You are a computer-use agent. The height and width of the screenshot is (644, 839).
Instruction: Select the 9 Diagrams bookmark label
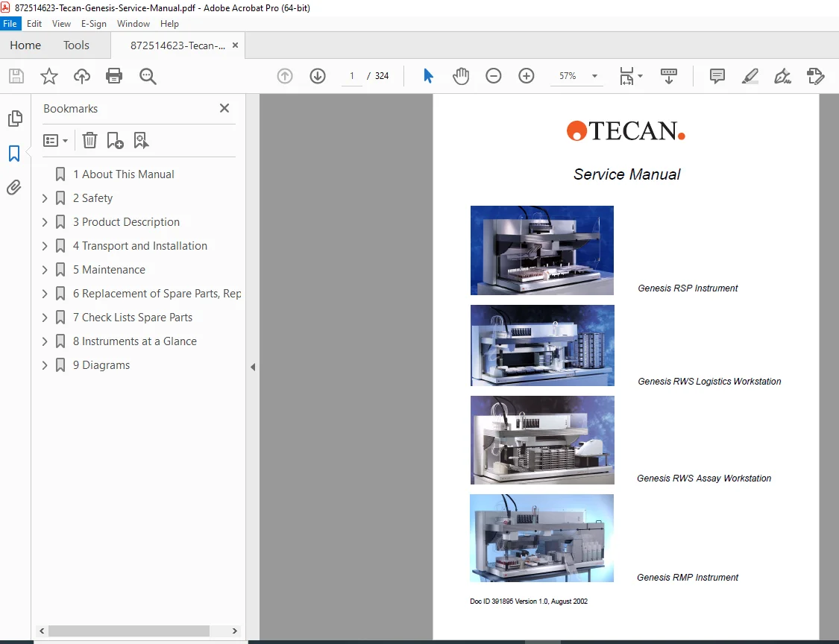click(101, 365)
